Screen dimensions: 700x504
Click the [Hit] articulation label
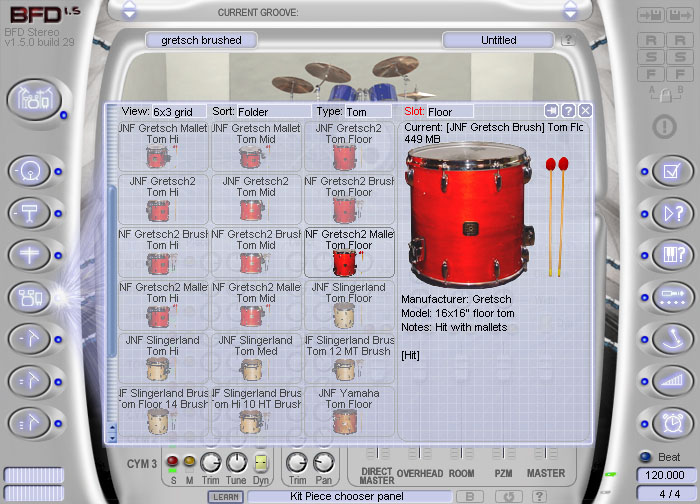[x=410, y=355]
